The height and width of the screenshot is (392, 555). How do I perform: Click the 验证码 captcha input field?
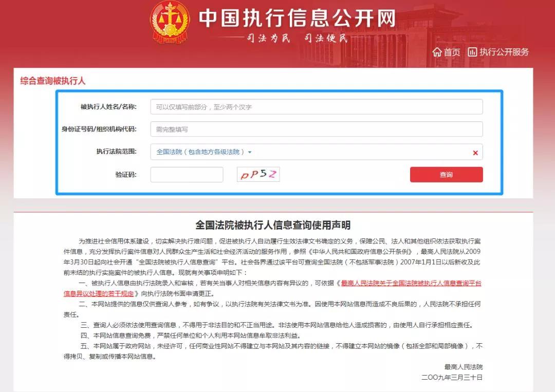(x=187, y=175)
